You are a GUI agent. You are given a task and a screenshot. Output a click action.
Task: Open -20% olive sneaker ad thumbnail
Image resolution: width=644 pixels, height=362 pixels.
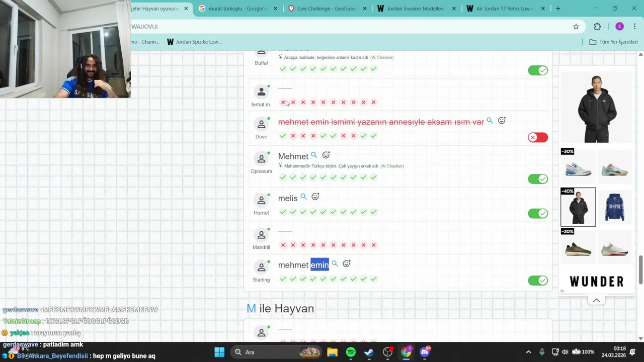[x=578, y=246]
